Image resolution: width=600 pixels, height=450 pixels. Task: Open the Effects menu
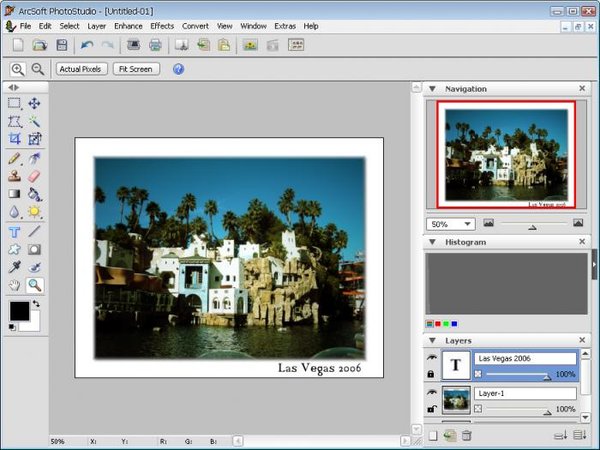pyautogui.click(x=162, y=25)
